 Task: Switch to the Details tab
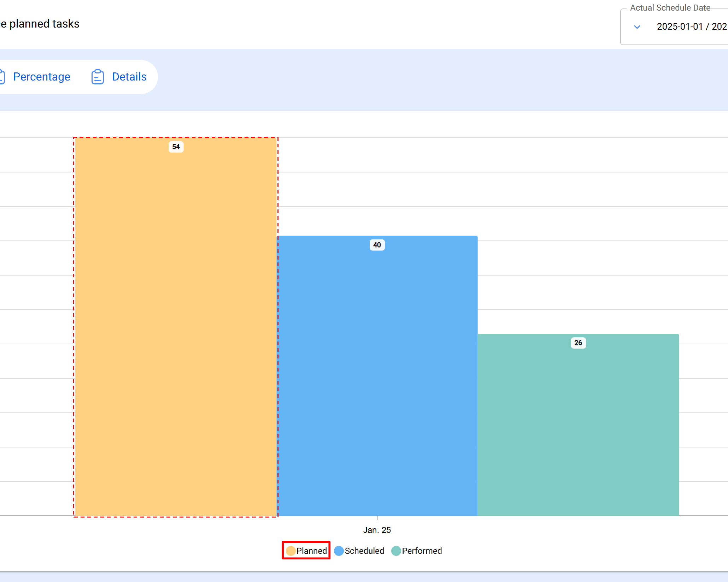pos(129,77)
